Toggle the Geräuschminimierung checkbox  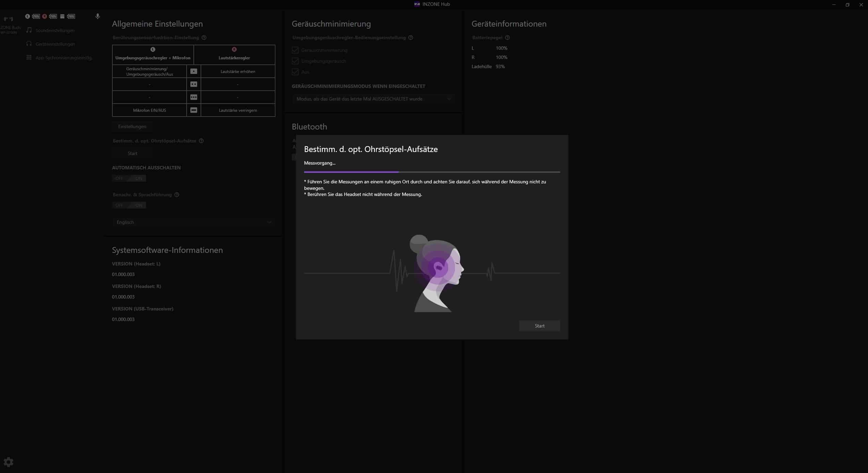pyautogui.click(x=295, y=50)
